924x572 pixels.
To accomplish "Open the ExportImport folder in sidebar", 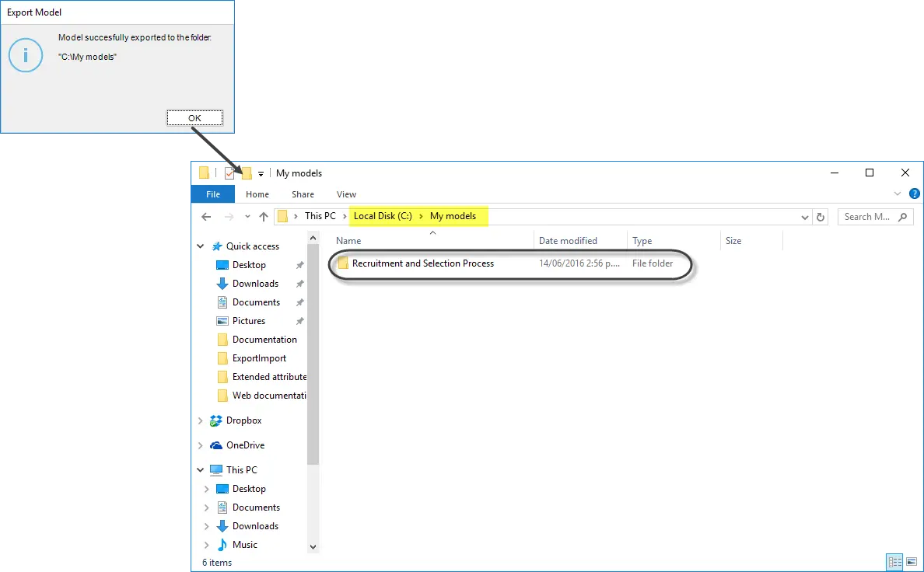I will 259,358.
